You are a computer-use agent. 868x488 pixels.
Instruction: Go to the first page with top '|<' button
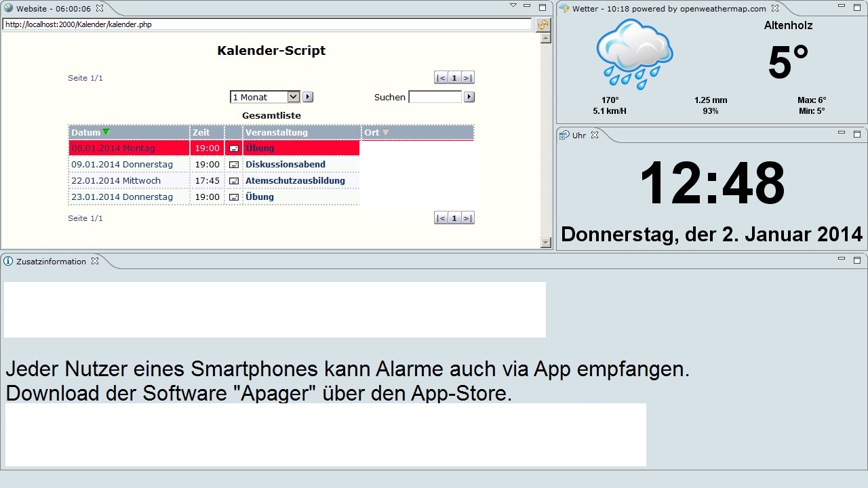tap(441, 78)
